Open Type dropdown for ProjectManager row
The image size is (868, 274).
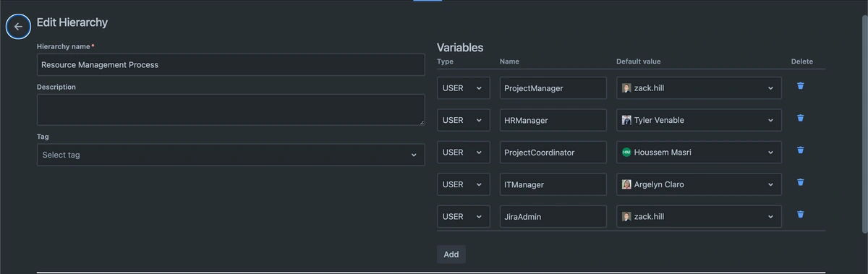click(464, 88)
